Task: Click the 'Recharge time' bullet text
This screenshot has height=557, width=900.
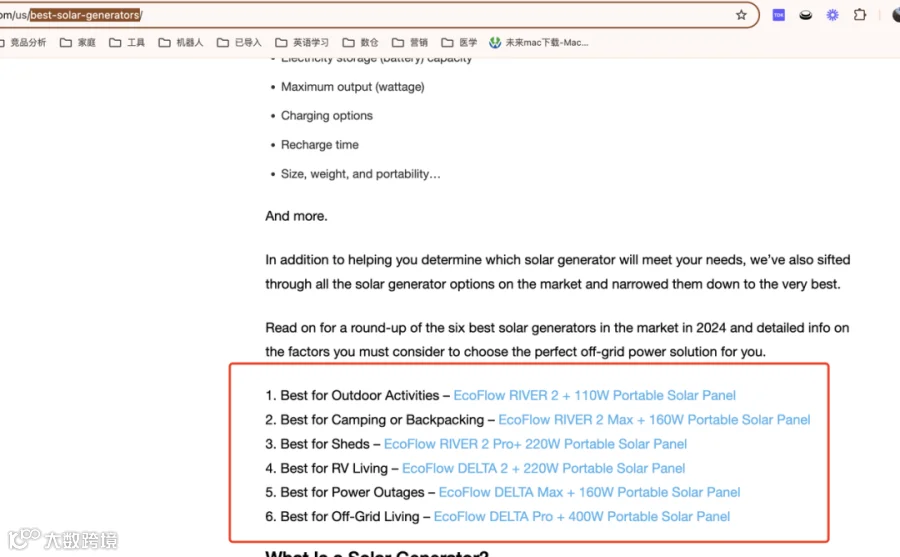Action: [x=320, y=145]
